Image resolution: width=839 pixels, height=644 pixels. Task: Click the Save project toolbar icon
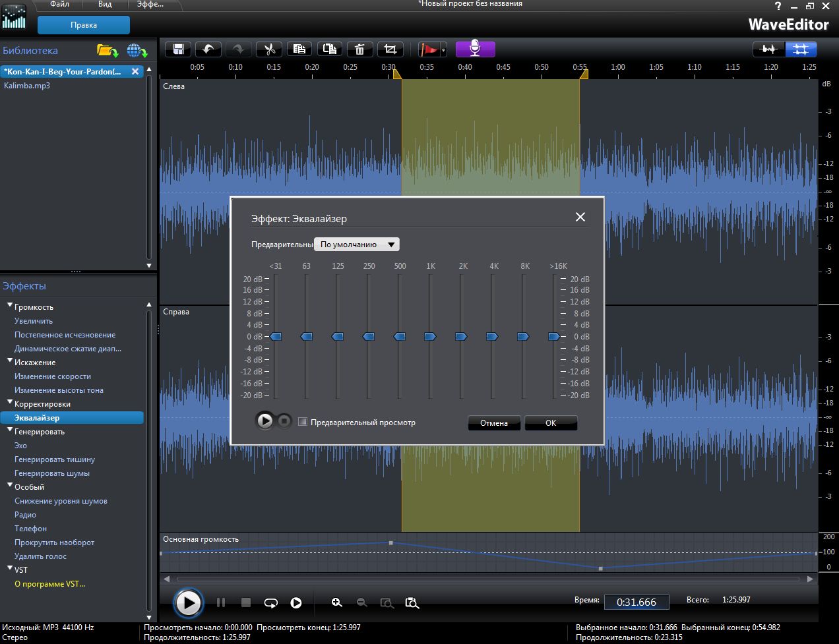[x=178, y=49]
